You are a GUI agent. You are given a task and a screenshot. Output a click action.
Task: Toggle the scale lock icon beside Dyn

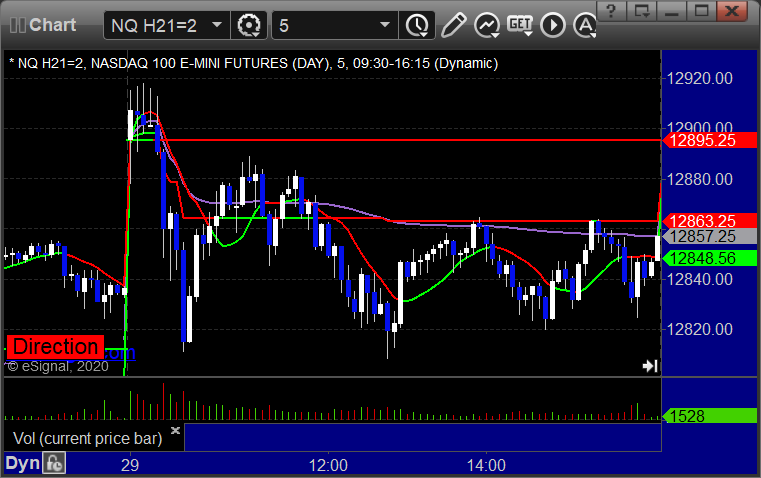[54, 463]
